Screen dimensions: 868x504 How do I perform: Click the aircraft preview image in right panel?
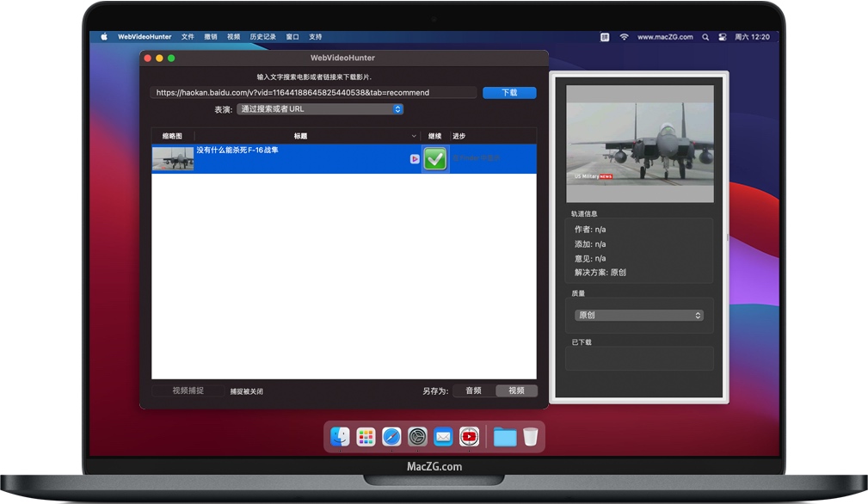click(639, 138)
